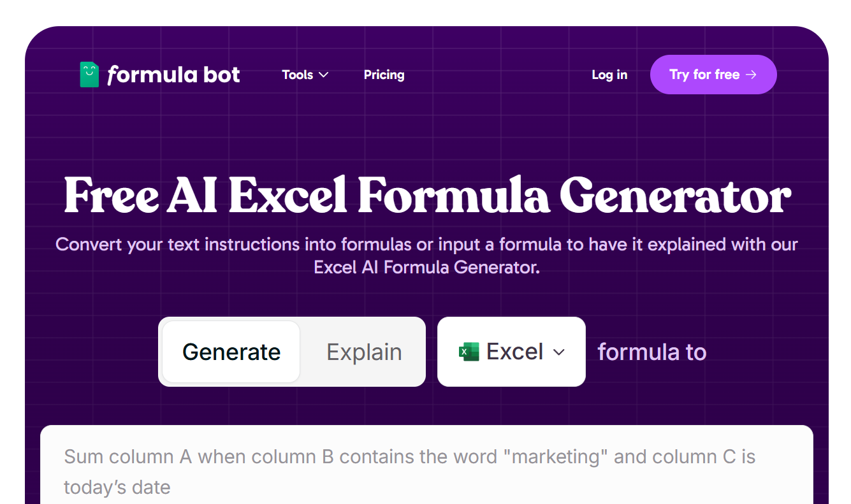This screenshot has height=504, width=851.
Task: Click the Free AI Excel Formula Generator heading
Action: point(426,196)
